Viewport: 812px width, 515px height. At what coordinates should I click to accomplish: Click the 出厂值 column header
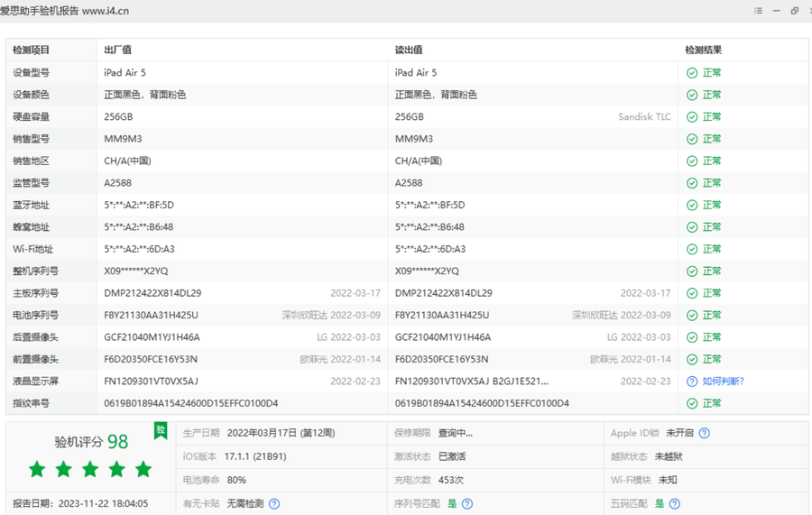[117, 50]
